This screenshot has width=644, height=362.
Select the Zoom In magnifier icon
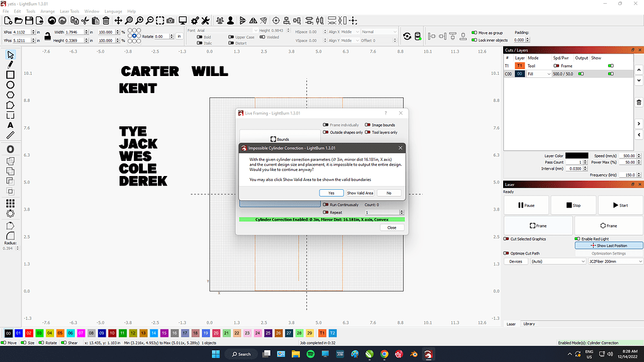tap(140, 20)
